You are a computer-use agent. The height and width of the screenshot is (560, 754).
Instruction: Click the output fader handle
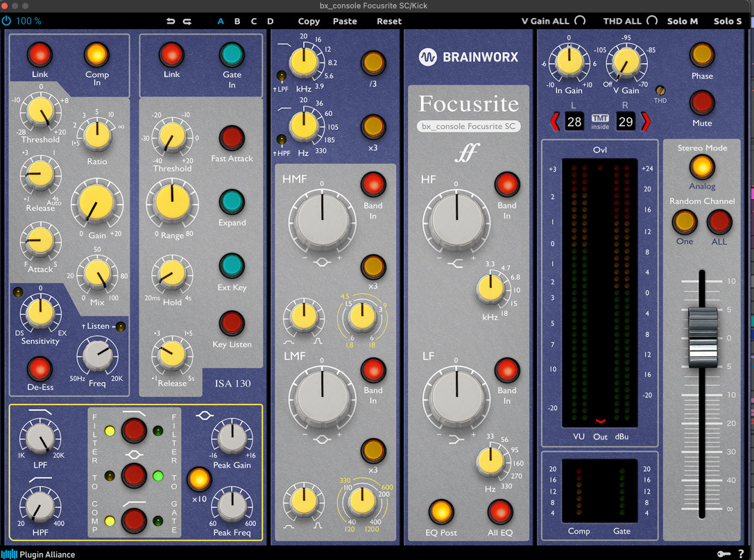(x=703, y=337)
